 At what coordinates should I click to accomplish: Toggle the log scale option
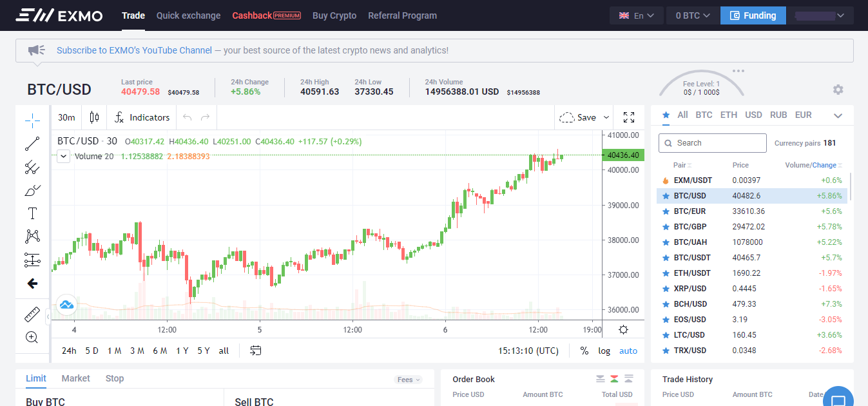pyautogui.click(x=604, y=351)
